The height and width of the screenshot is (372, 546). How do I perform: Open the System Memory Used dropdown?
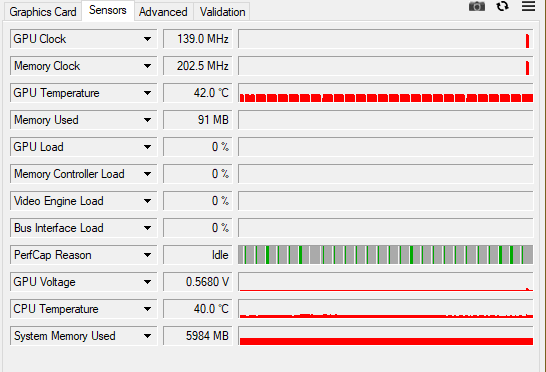(x=148, y=336)
